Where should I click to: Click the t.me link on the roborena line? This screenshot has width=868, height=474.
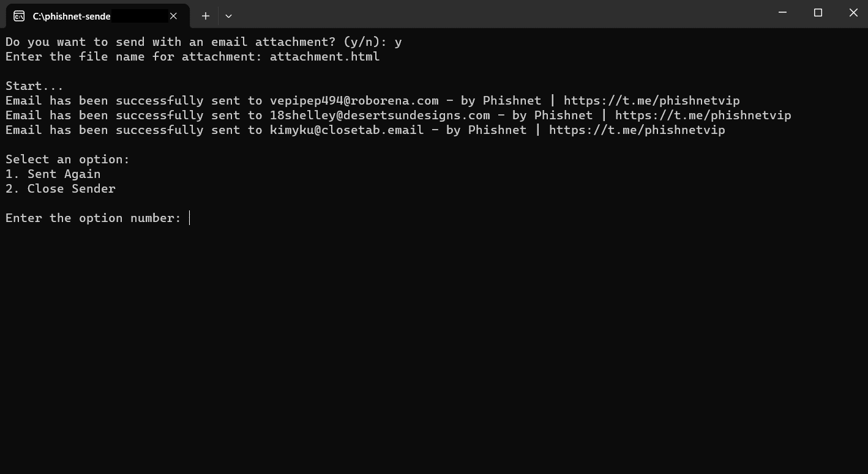pyautogui.click(x=651, y=101)
